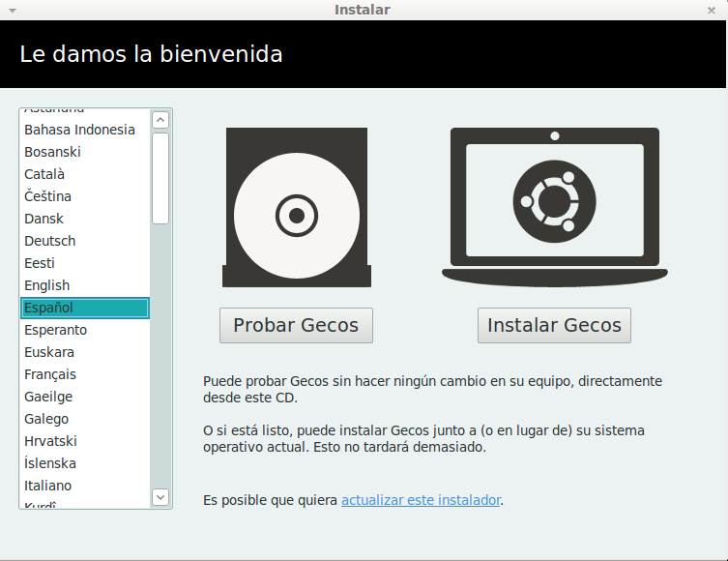Open the window menu arrow in title bar
728x561 pixels.
coord(13,11)
